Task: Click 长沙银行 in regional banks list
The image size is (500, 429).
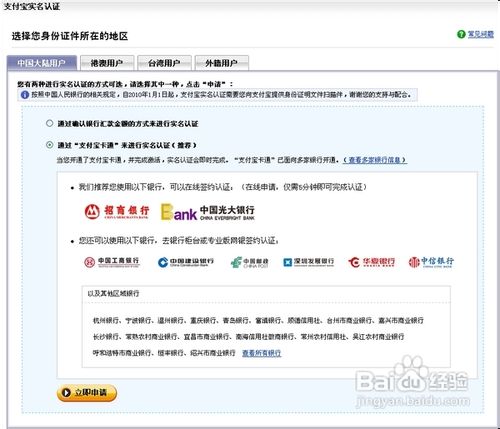Action: coord(105,337)
